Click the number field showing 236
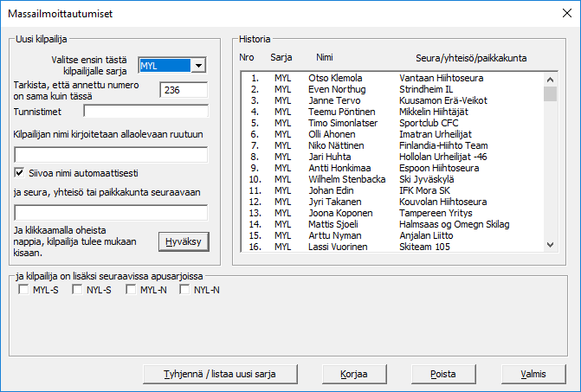Screen dimensions: 581x392 click(184, 89)
